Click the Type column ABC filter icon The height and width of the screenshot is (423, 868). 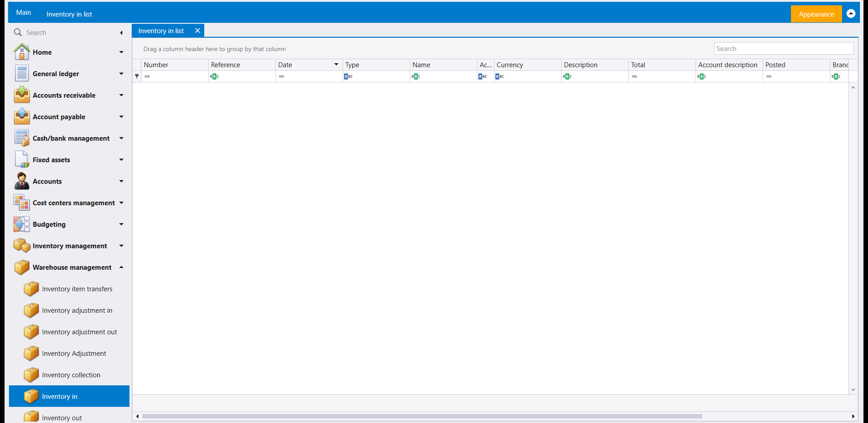pyautogui.click(x=348, y=77)
